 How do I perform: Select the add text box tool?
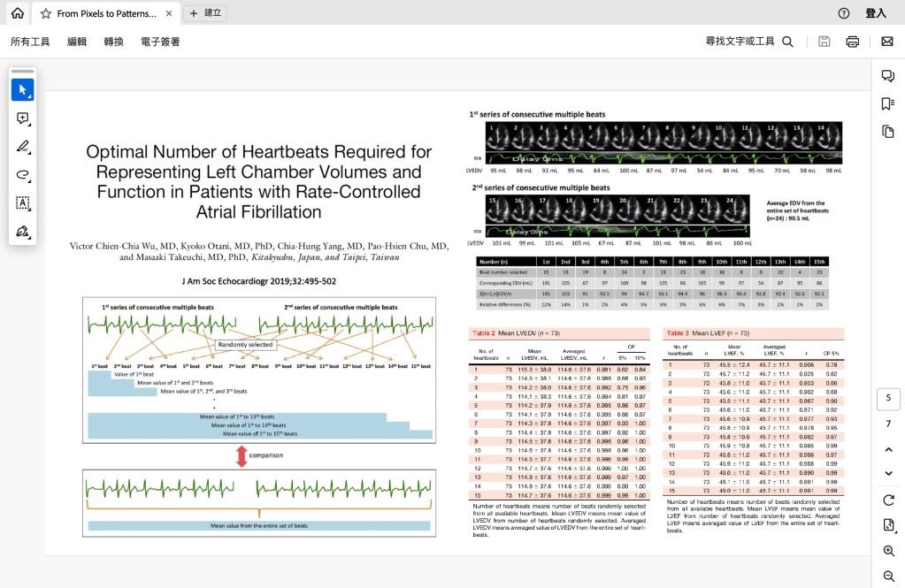(22, 203)
